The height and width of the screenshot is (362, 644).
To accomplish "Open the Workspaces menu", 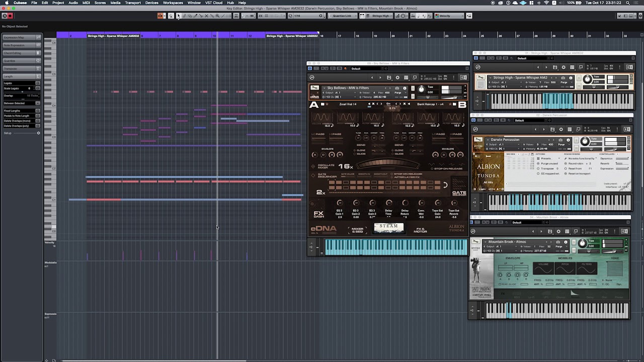I will pos(173,3).
